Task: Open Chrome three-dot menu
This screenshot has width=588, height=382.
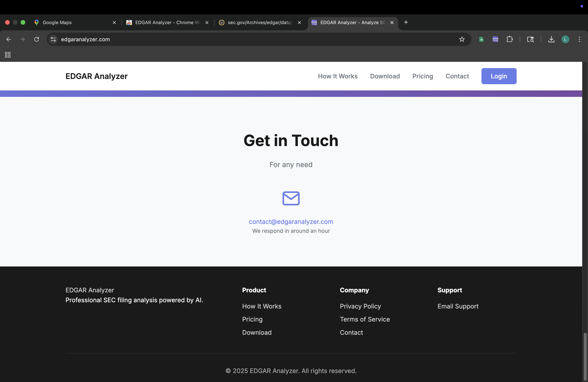Action: click(x=579, y=39)
